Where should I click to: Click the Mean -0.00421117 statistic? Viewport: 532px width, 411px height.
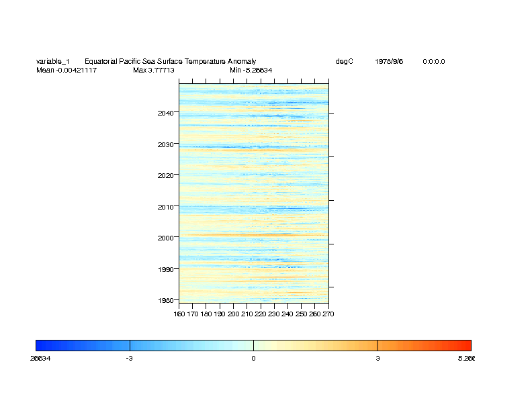pyautogui.click(x=66, y=71)
